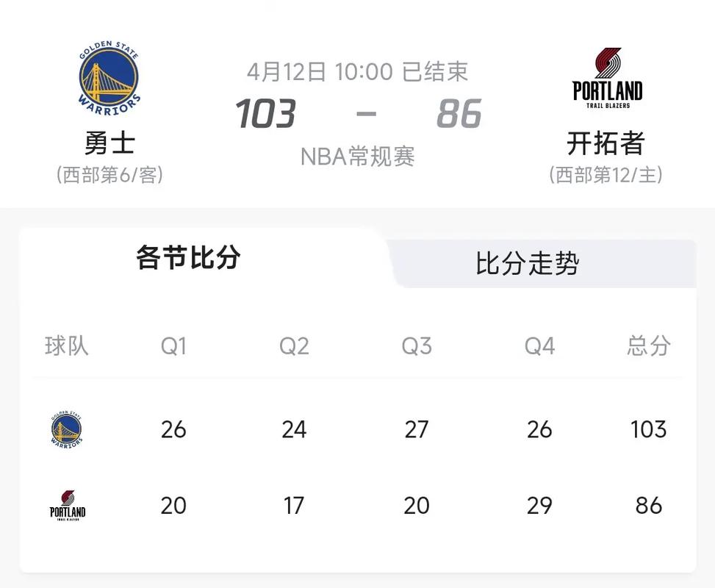715x588 pixels.
Task: Click the NBA常规赛 competition label
Action: tap(357, 155)
